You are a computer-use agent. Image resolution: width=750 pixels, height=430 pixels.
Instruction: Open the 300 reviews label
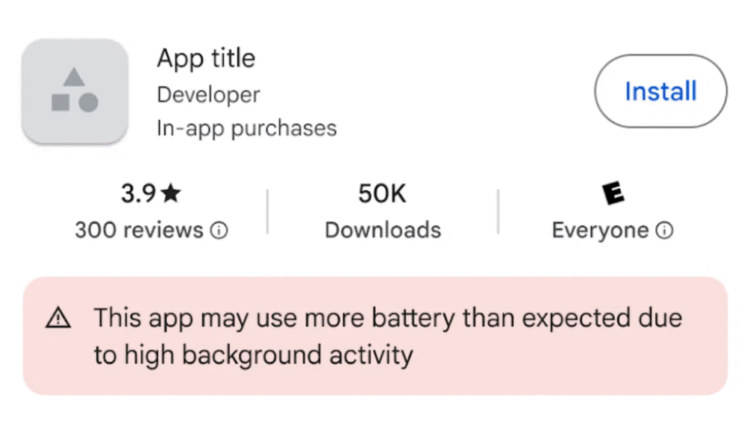[139, 231]
